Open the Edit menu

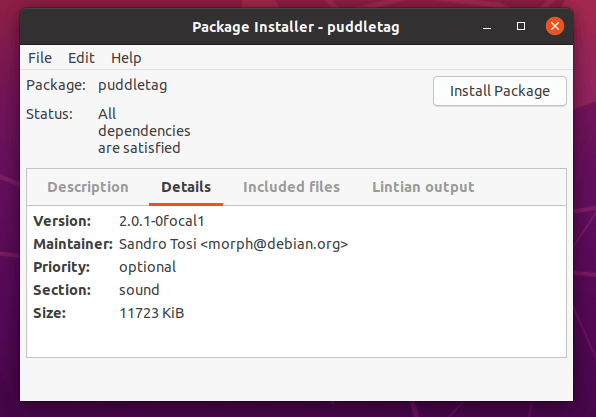[81, 58]
